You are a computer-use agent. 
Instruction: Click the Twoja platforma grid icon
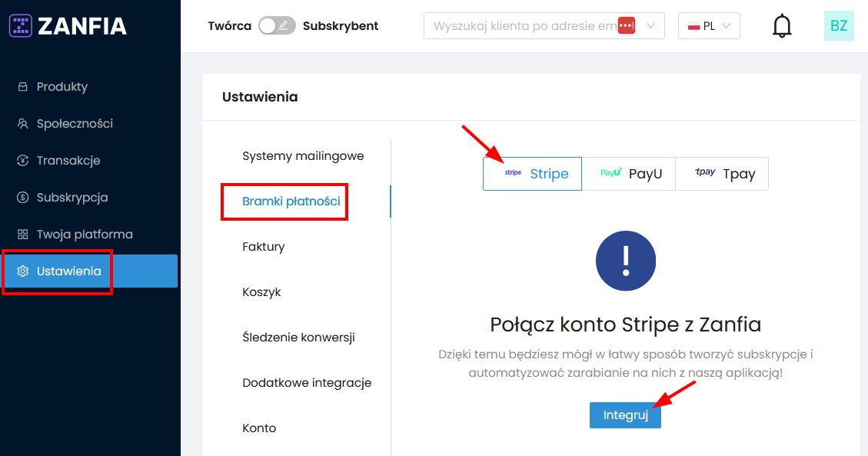coord(23,235)
